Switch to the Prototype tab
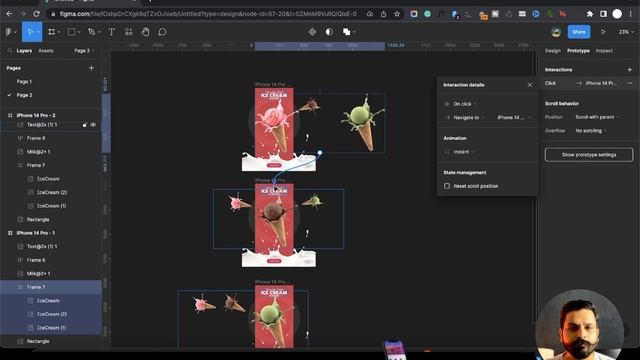The height and width of the screenshot is (360, 640). pos(578,51)
